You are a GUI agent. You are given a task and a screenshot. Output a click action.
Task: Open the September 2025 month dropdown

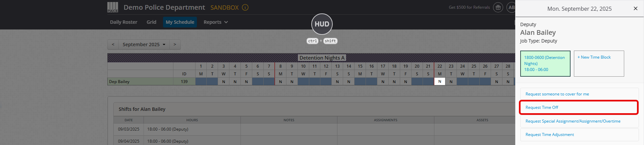[144, 45]
